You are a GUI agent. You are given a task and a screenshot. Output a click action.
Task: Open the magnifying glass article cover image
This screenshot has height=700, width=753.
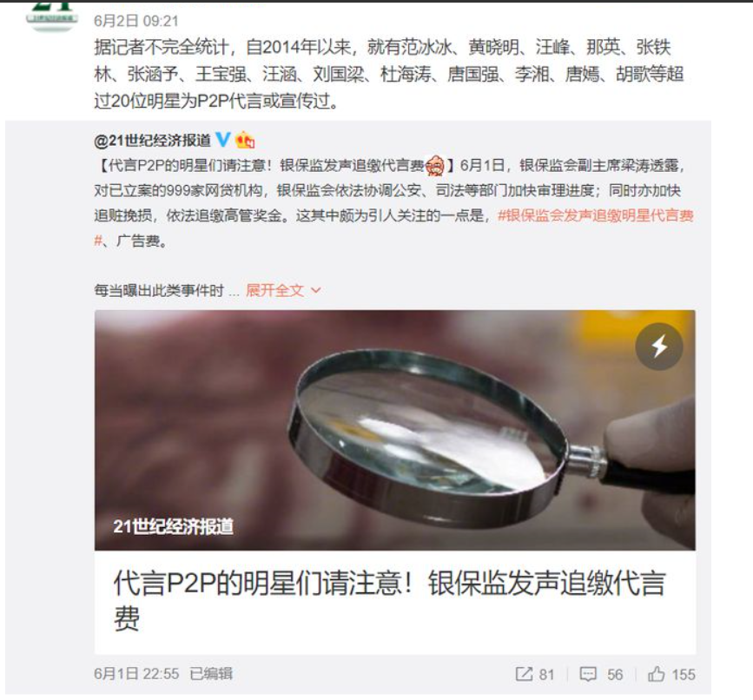(395, 430)
